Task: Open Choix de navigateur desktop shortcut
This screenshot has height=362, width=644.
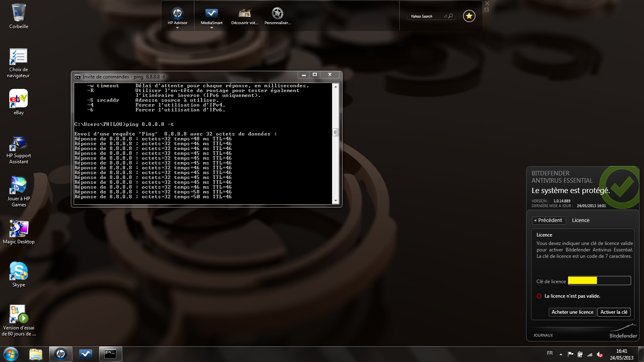Action: pos(19,63)
